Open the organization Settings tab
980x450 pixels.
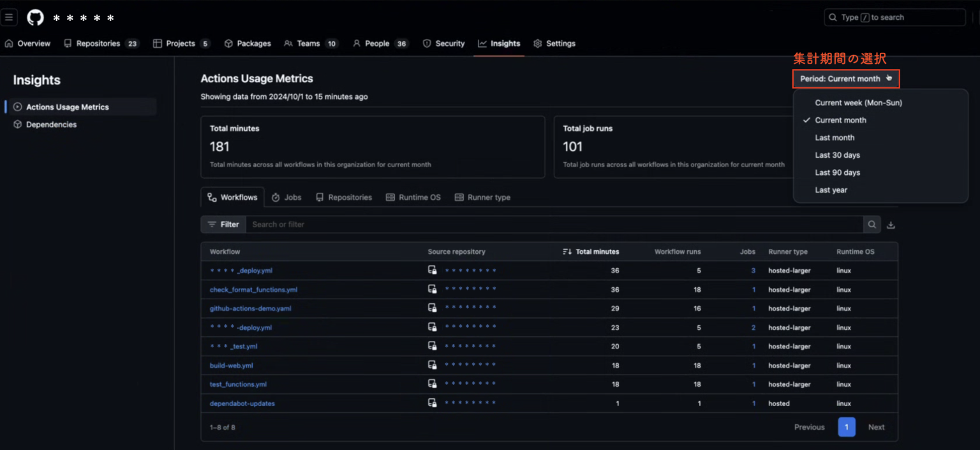point(554,43)
